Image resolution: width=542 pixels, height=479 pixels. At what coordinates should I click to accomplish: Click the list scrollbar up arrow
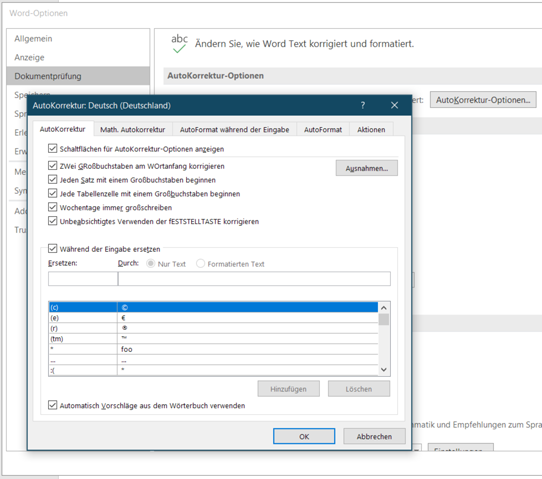tap(384, 308)
